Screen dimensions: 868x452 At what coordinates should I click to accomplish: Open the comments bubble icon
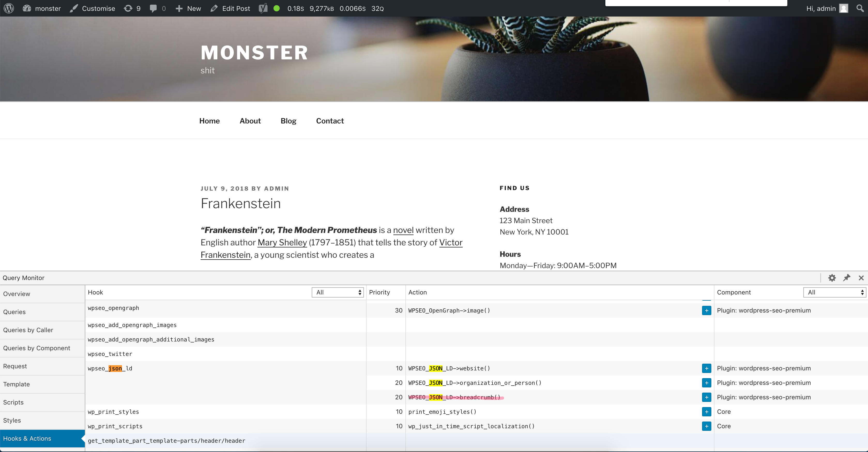click(153, 9)
